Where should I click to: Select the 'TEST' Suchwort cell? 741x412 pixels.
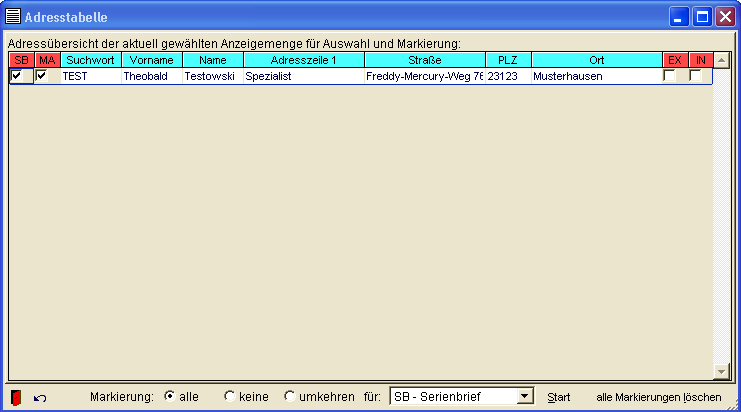(x=91, y=76)
